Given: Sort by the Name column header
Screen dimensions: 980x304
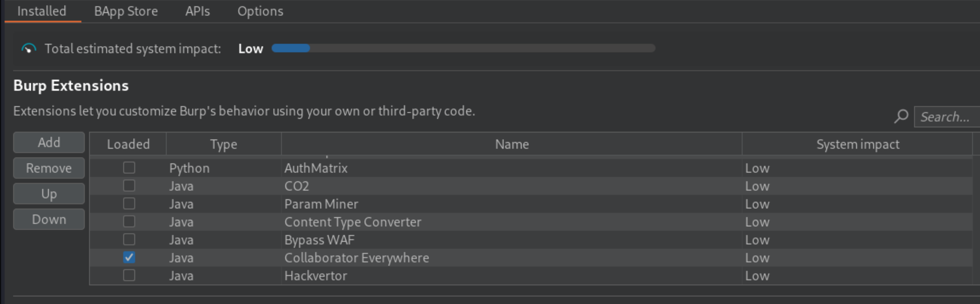Looking at the screenshot, I should coord(512,144).
